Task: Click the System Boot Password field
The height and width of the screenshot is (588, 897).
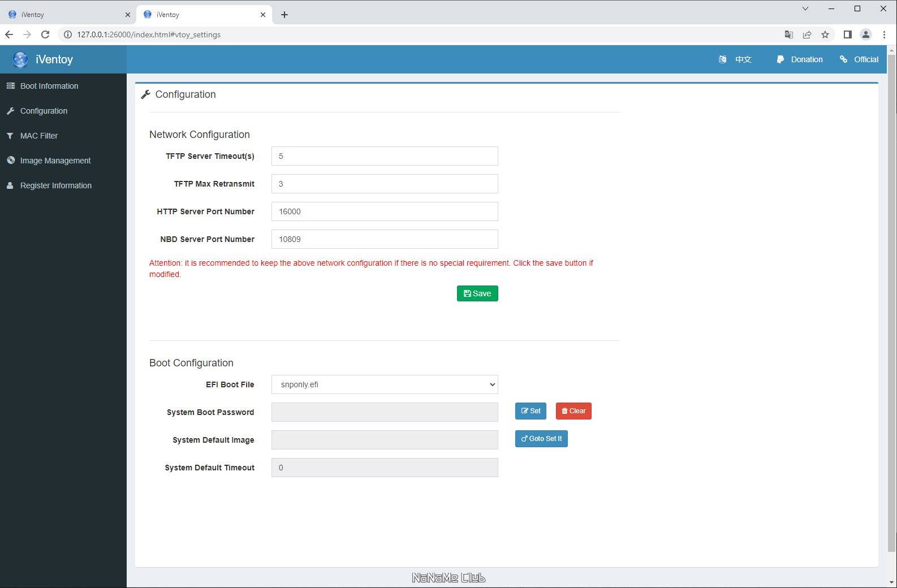Action: pos(385,412)
